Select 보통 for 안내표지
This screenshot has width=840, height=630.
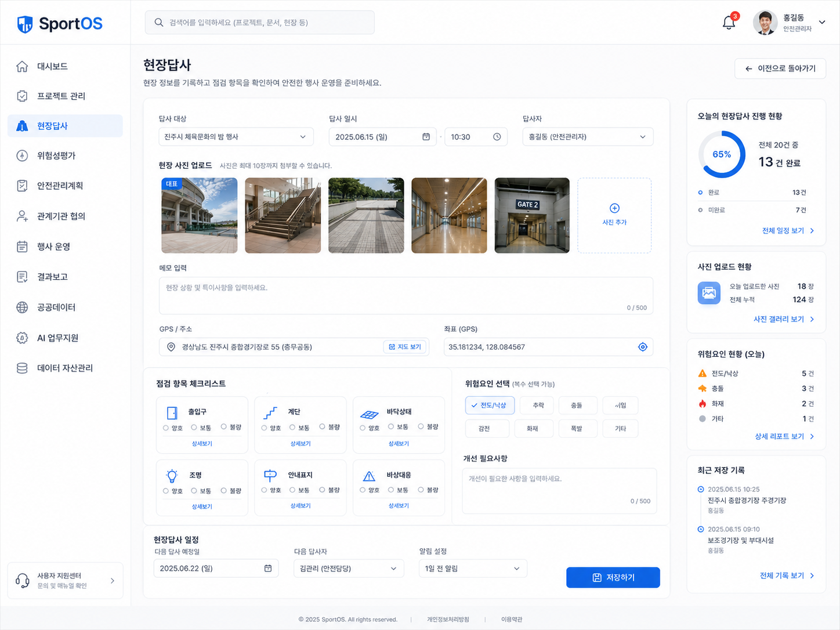pos(292,491)
